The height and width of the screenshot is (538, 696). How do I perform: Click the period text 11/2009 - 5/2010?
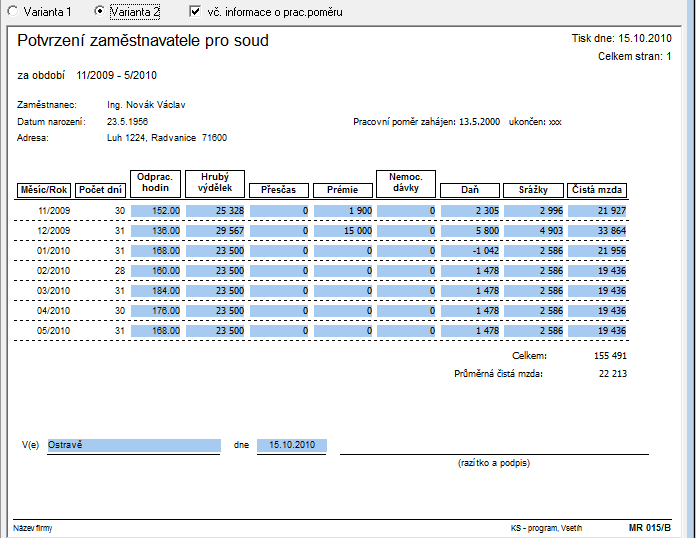[116, 75]
